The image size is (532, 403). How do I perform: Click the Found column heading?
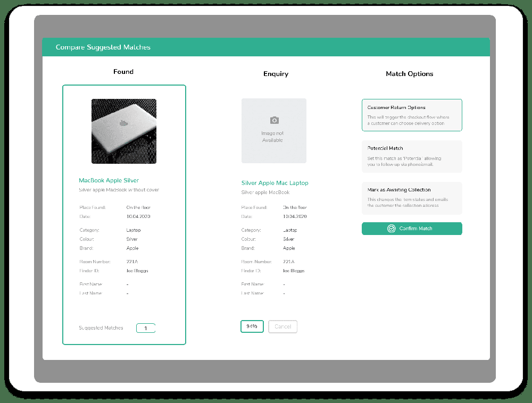click(x=123, y=72)
